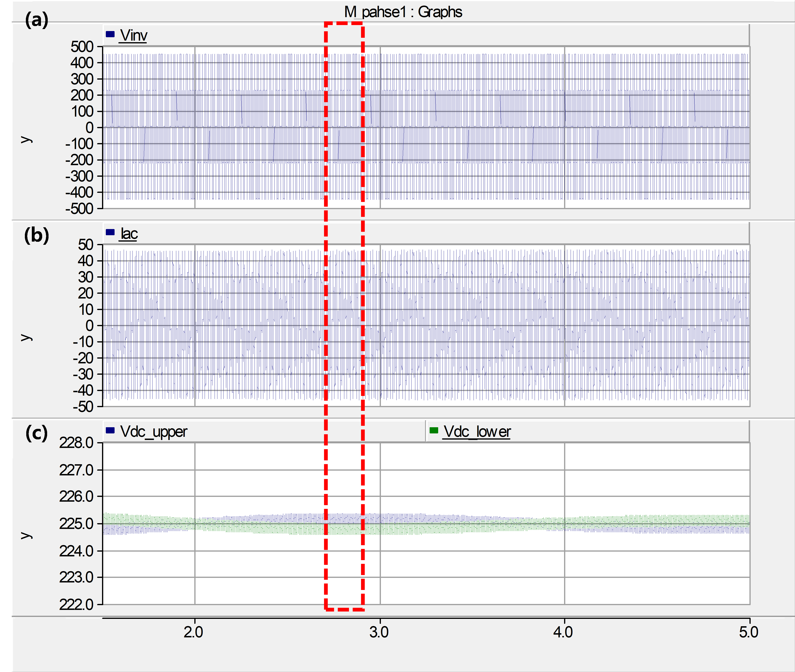Select the Vdc_upper curve label
The height and width of the screenshot is (672, 795).
(153, 432)
